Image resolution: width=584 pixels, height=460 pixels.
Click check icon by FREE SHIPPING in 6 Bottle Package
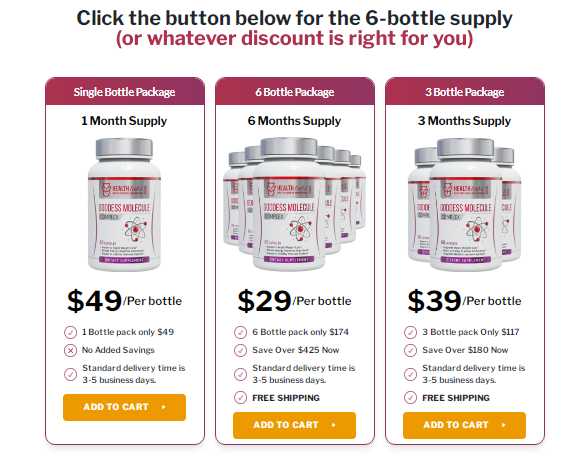coord(240,398)
